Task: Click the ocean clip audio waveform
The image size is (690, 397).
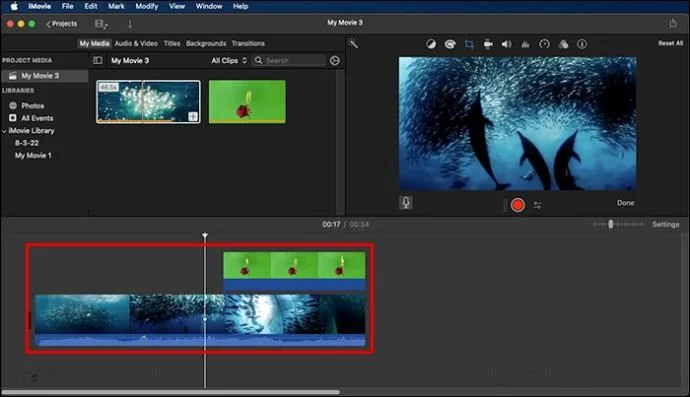Action: coord(200,340)
